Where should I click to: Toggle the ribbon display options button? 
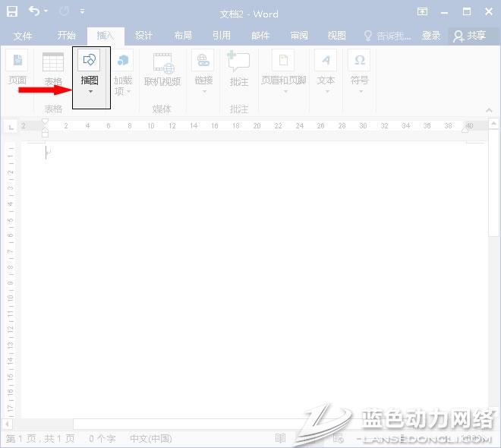click(x=443, y=13)
